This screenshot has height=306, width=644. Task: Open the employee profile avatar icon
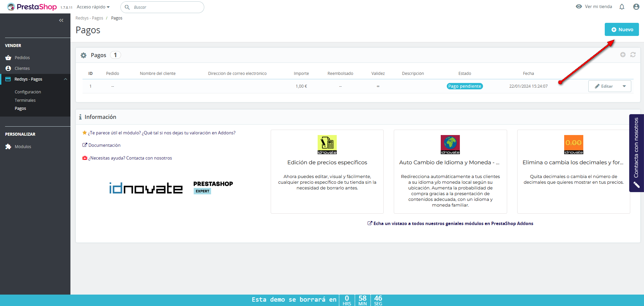click(x=636, y=7)
